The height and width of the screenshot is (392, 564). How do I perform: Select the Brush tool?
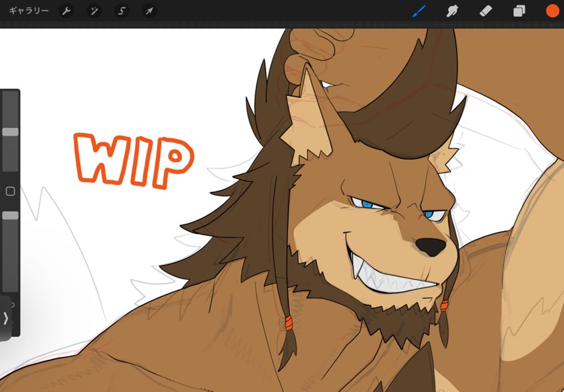point(418,11)
